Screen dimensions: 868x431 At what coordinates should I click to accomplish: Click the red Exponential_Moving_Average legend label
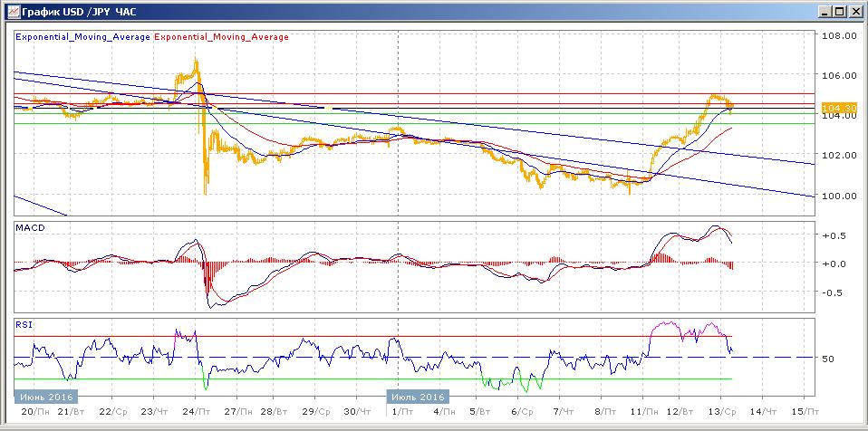pyautogui.click(x=221, y=37)
